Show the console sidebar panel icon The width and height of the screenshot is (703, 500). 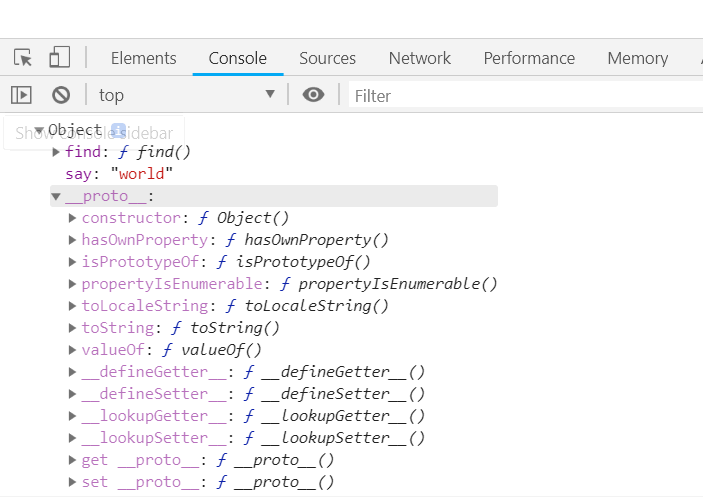tap(21, 95)
